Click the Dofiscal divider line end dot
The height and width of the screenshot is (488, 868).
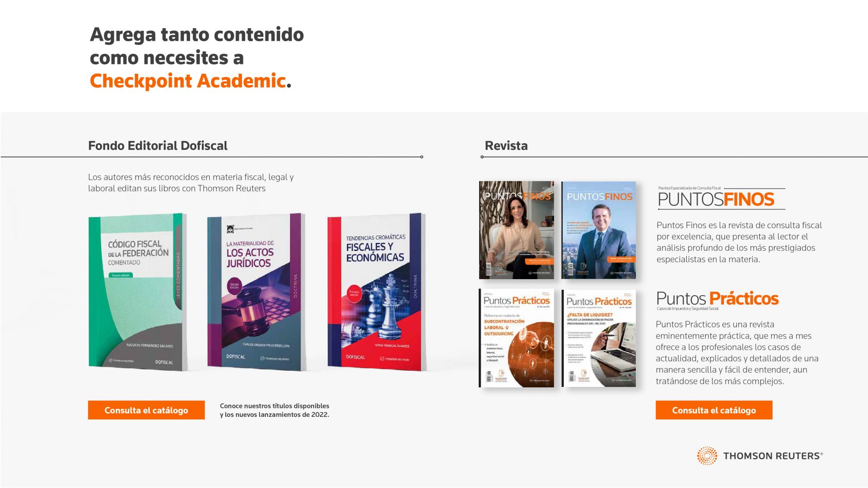421,157
